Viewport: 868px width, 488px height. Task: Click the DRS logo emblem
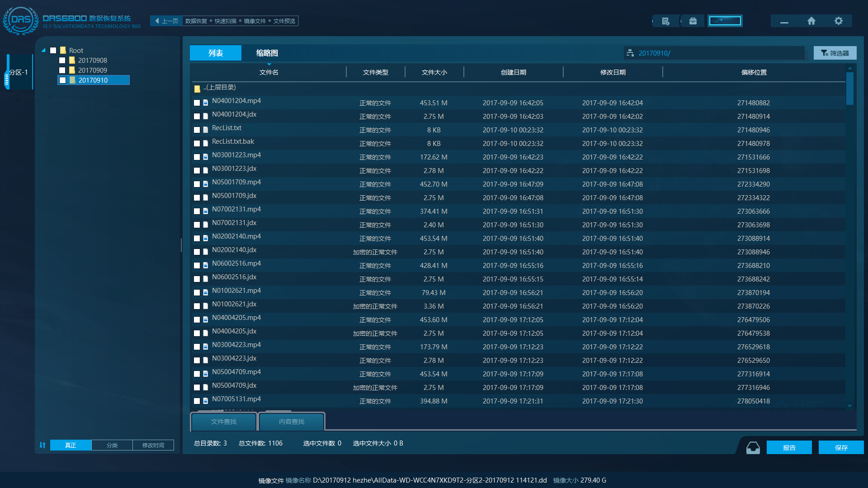tap(21, 20)
